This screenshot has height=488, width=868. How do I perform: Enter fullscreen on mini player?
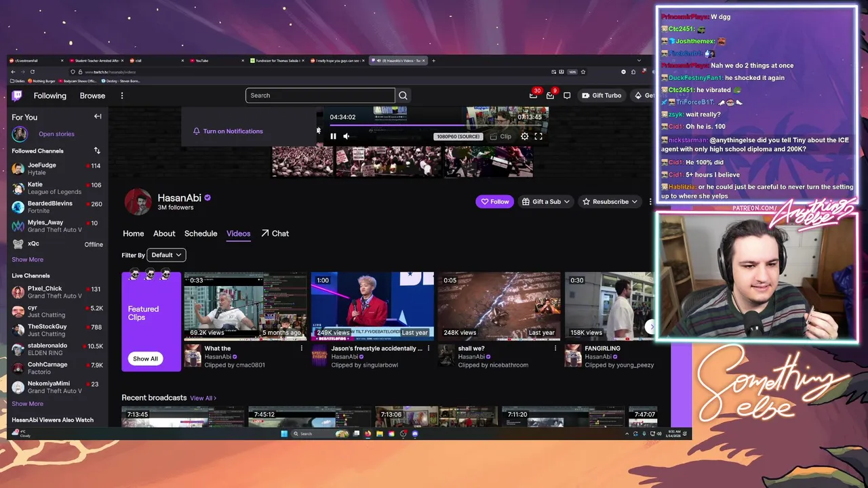pos(538,136)
